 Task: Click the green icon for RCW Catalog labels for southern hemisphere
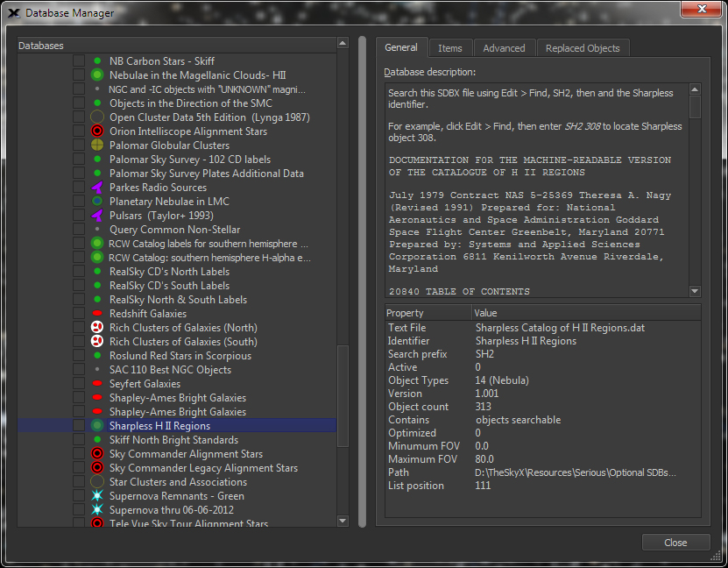97,244
